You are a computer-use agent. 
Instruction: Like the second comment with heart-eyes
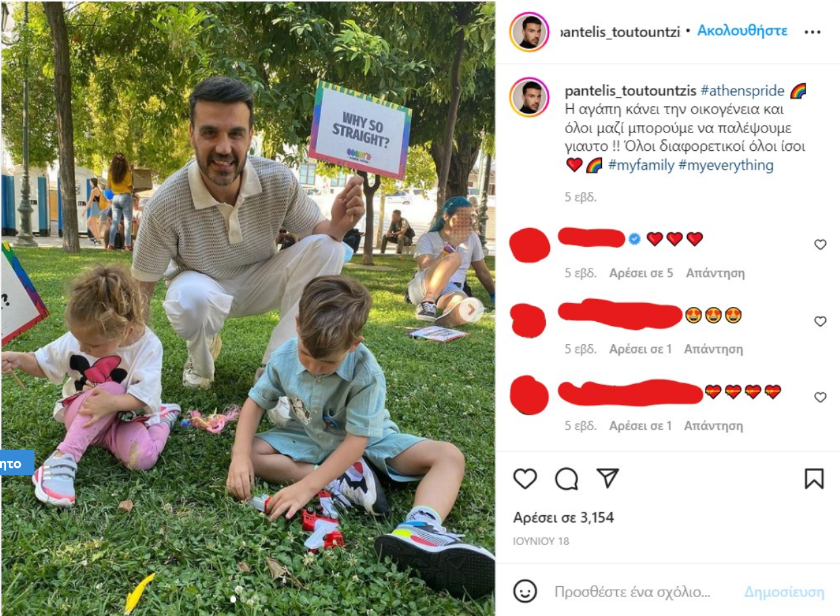tap(820, 321)
